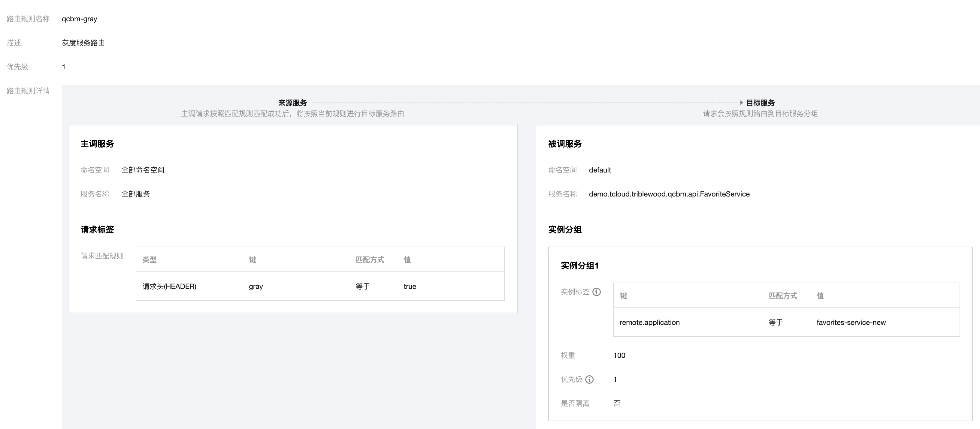980x429 pixels.
Task: Click 请求会按照规则路由到目标服务分组 text
Action: point(761,114)
